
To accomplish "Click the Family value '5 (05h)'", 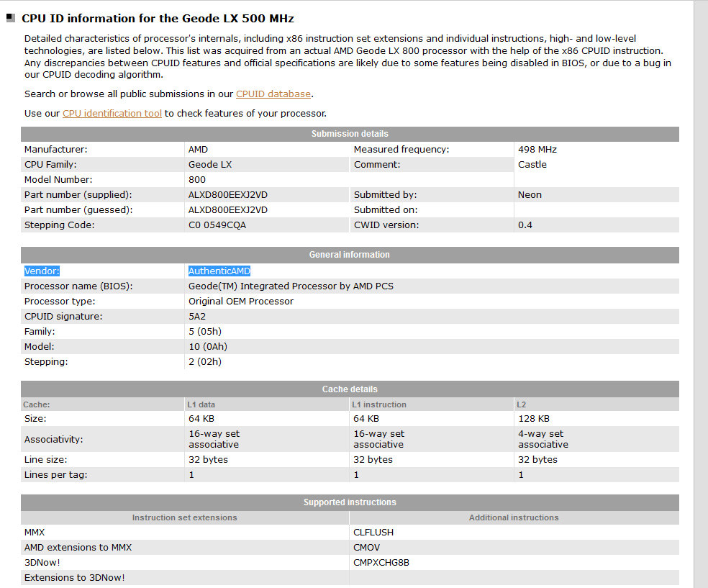I will [205, 332].
